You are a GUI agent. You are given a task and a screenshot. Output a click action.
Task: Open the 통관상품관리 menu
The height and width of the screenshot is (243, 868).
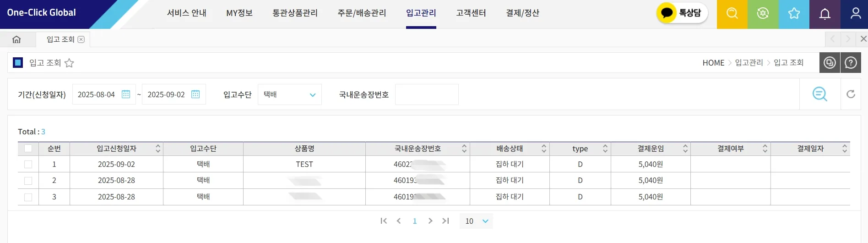click(x=295, y=13)
